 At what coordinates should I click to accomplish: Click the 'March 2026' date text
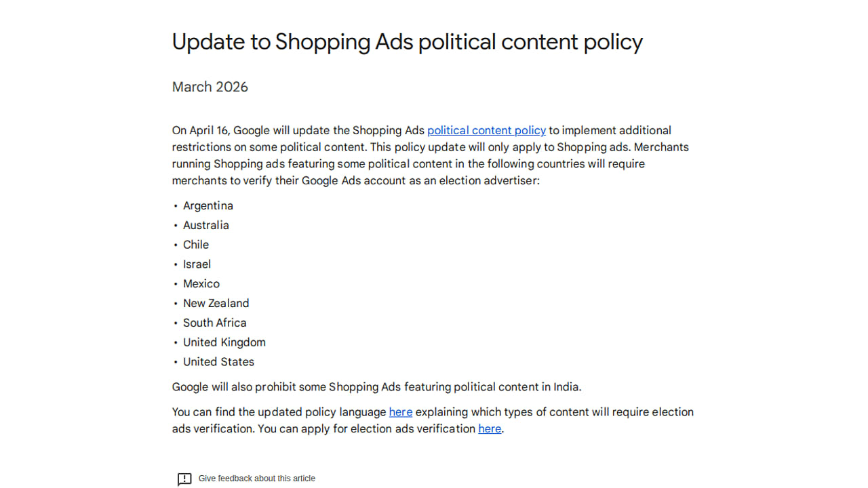(210, 87)
